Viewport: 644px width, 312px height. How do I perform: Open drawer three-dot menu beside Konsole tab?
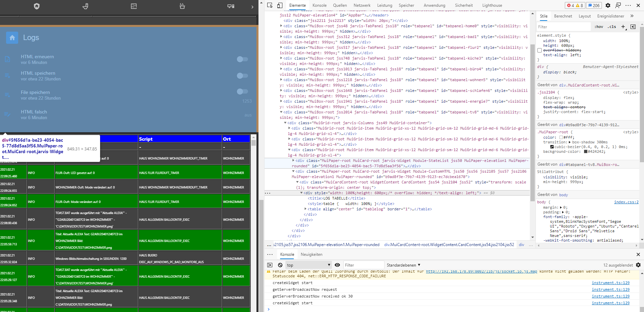tap(270, 254)
